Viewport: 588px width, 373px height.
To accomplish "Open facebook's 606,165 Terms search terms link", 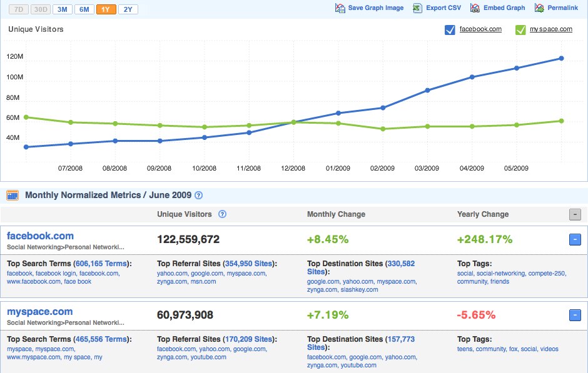I will click(101, 264).
